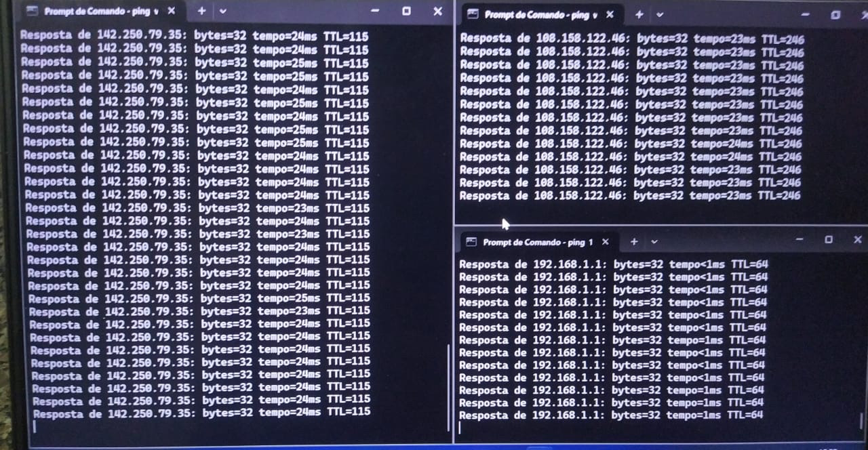Close the tab pinging 142.250.79.35
Viewport: 868px width, 450px height.
(171, 11)
